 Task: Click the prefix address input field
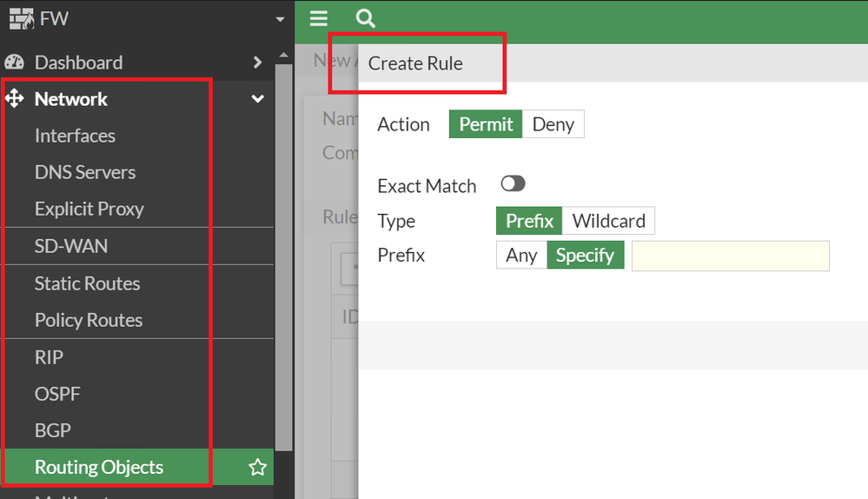pyautogui.click(x=730, y=256)
